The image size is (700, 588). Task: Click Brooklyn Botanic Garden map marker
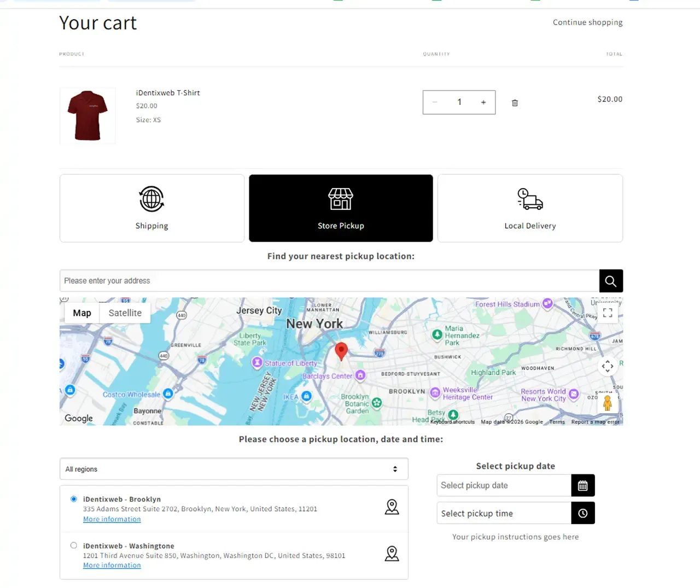pos(377,403)
